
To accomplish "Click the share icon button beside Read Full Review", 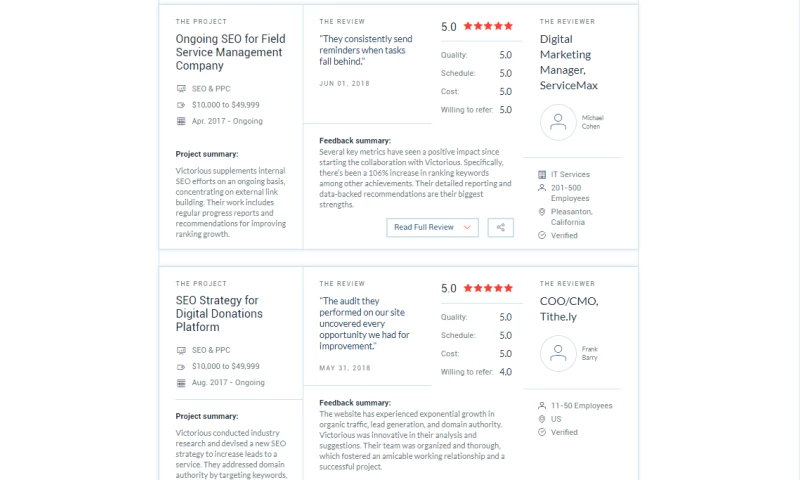I will pyautogui.click(x=500, y=227).
